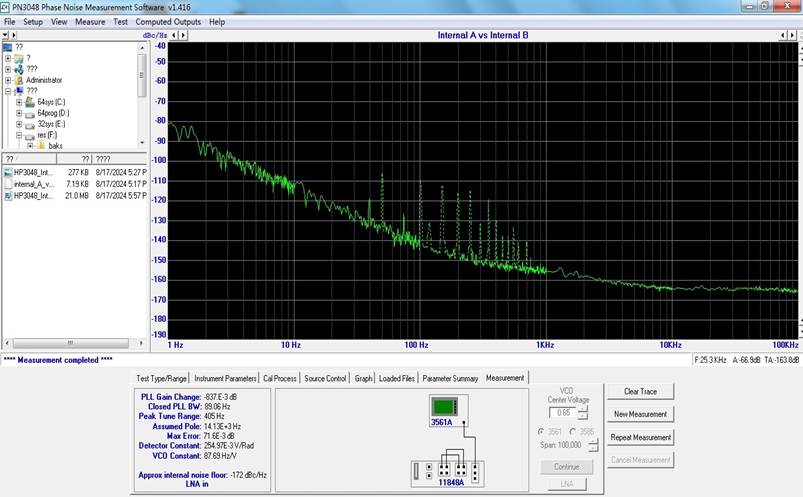The image size is (803, 497).
Task: Expand the Administrator tree node
Action: [x=8, y=80]
